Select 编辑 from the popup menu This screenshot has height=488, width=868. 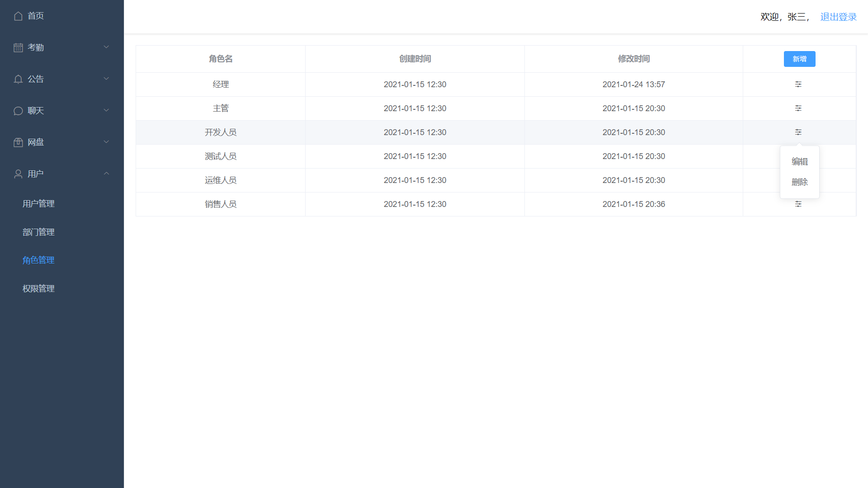point(799,162)
